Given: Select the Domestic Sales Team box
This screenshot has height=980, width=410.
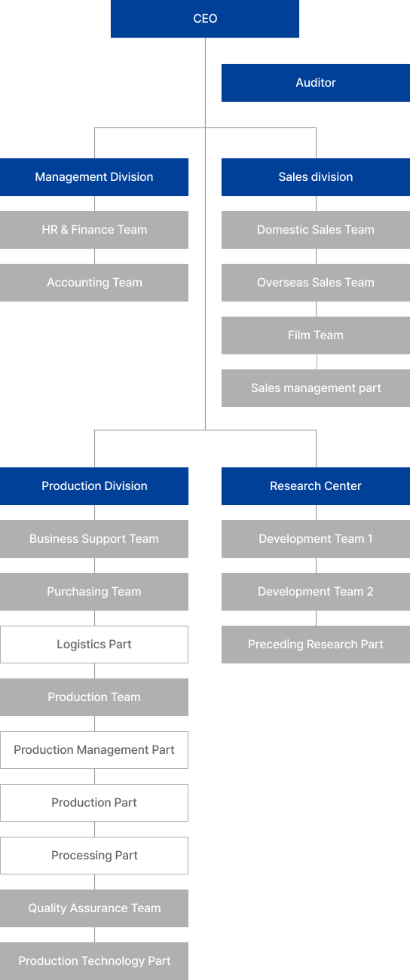Looking at the screenshot, I should [x=316, y=230].
